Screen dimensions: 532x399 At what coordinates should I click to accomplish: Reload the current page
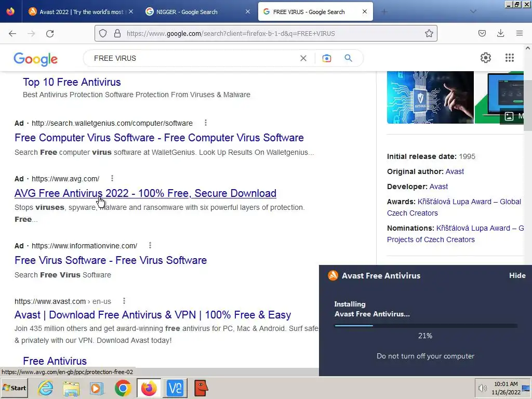click(x=50, y=33)
